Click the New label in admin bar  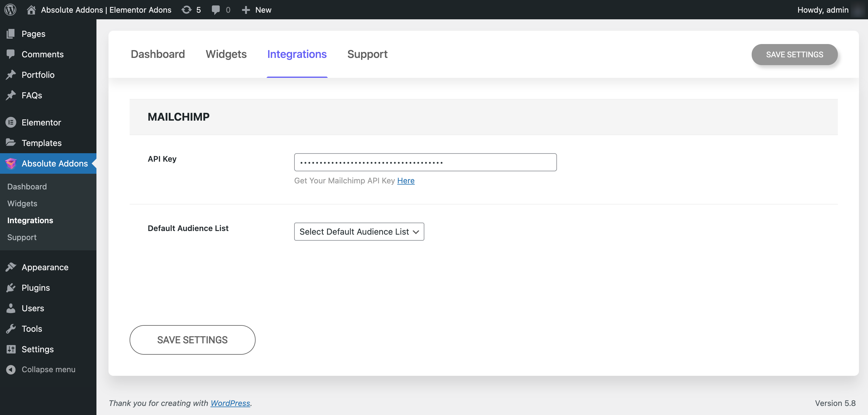263,10
